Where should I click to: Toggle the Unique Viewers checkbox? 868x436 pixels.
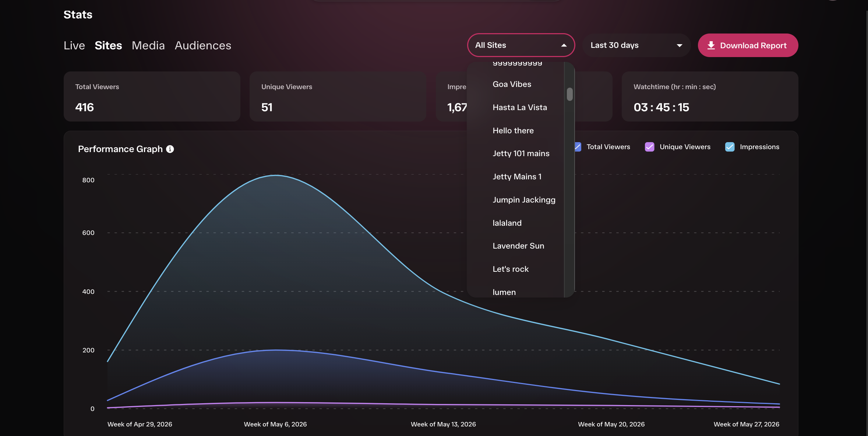click(x=649, y=147)
